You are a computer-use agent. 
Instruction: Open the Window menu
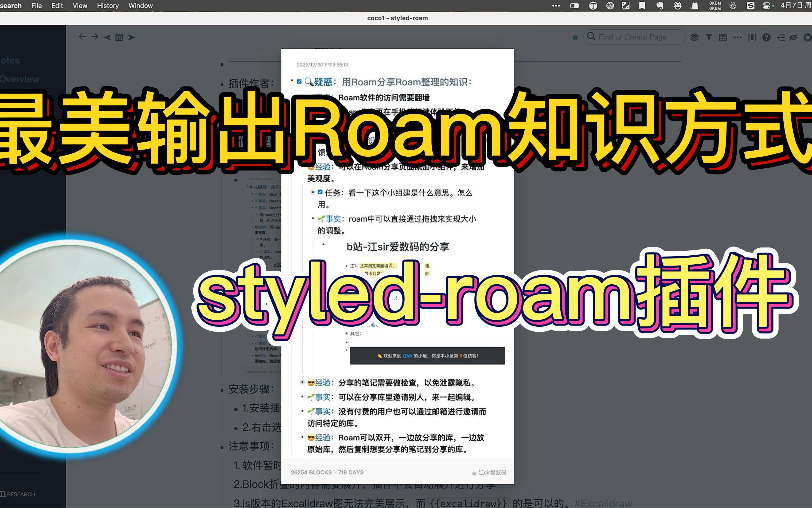141,6
